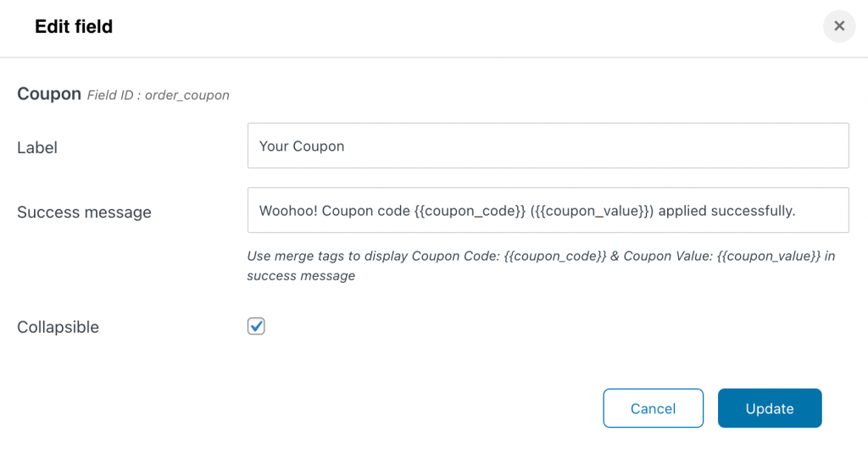Focus the Label input box
Viewport: 868px width, 453px height.
click(x=548, y=146)
